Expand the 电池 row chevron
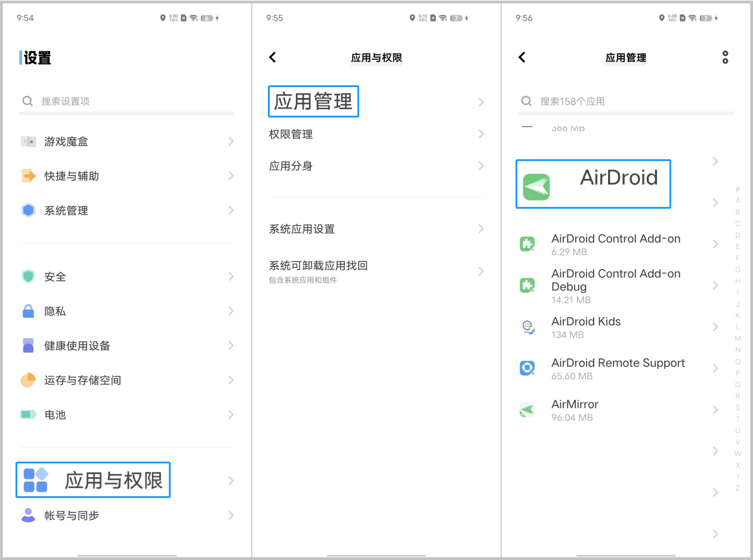Screen dimensions: 753x560 (x=231, y=414)
